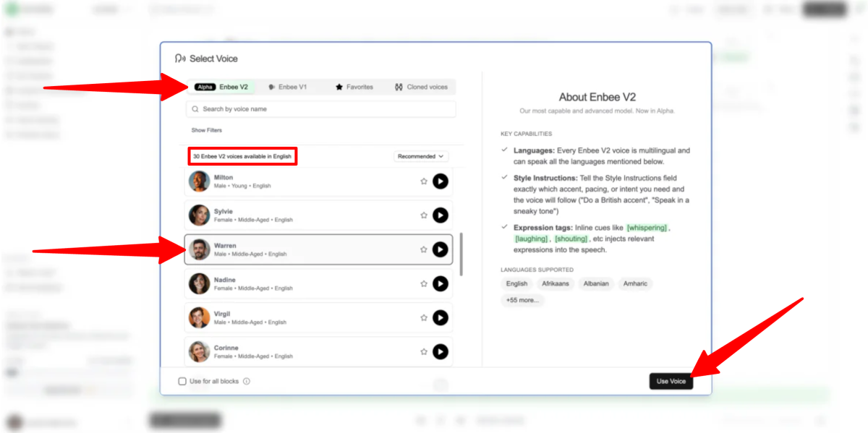Favorite the Nadine voice star
The image size is (868, 433).
[x=424, y=283]
